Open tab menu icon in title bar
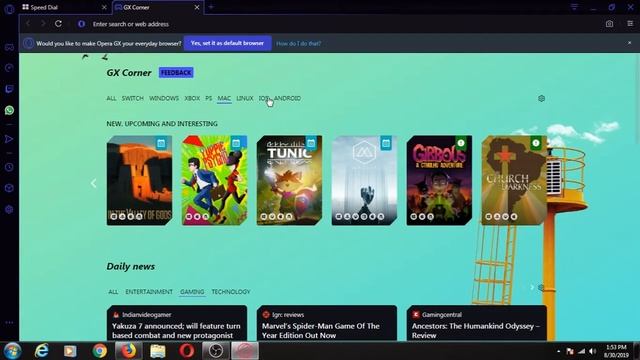 574,7
